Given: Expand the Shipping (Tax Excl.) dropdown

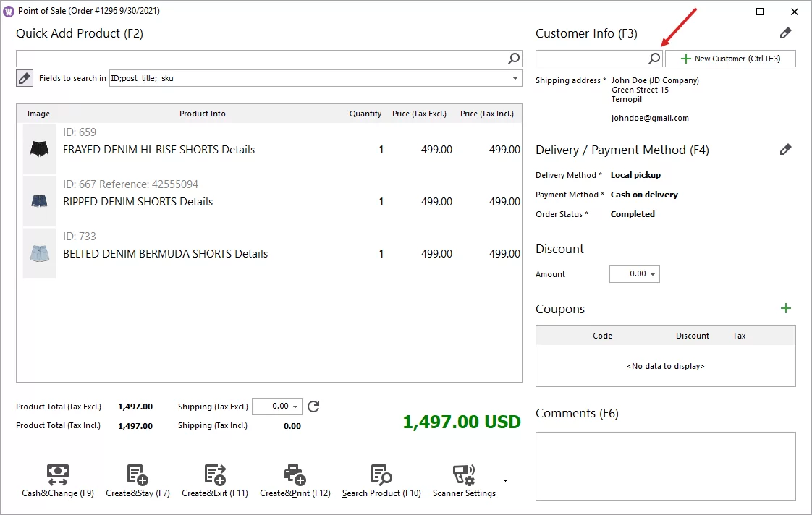Looking at the screenshot, I should pyautogui.click(x=295, y=407).
